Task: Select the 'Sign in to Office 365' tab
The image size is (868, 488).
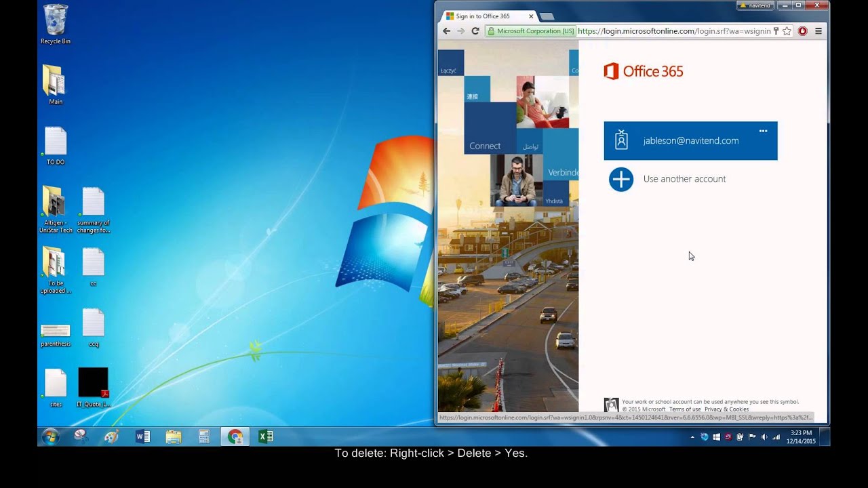Action: coord(481,16)
